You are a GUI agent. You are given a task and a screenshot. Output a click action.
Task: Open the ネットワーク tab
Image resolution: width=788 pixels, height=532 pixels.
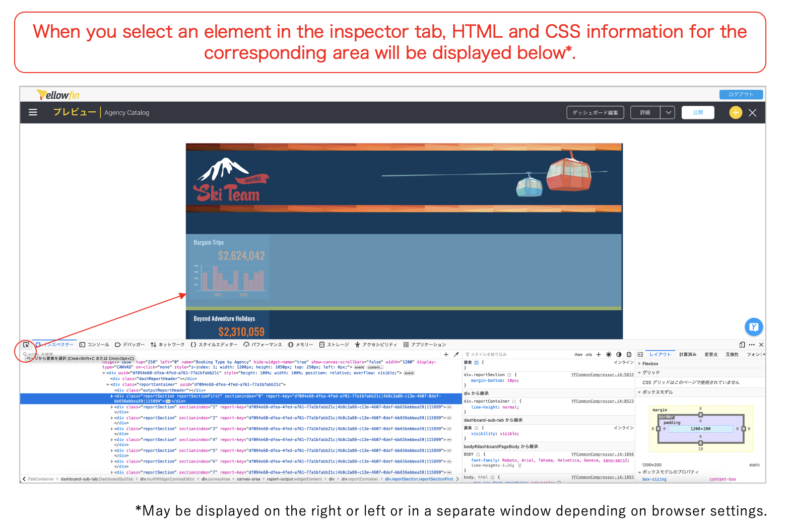pos(168,345)
